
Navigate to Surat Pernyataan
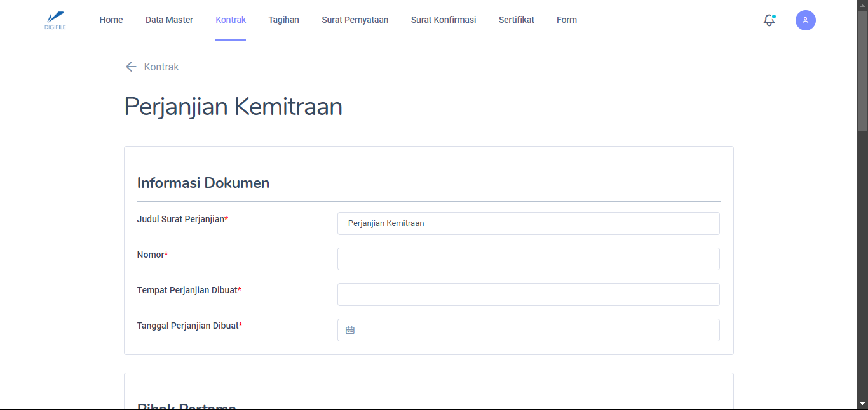[x=355, y=20]
